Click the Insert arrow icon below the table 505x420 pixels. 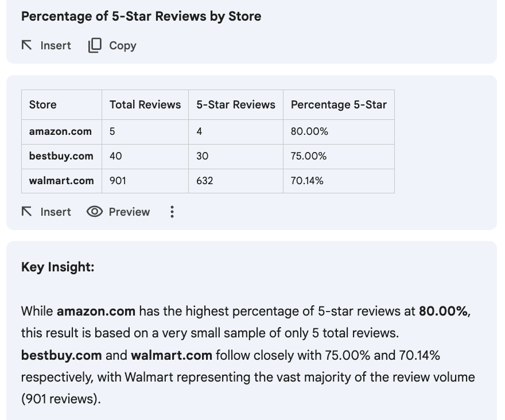click(27, 212)
